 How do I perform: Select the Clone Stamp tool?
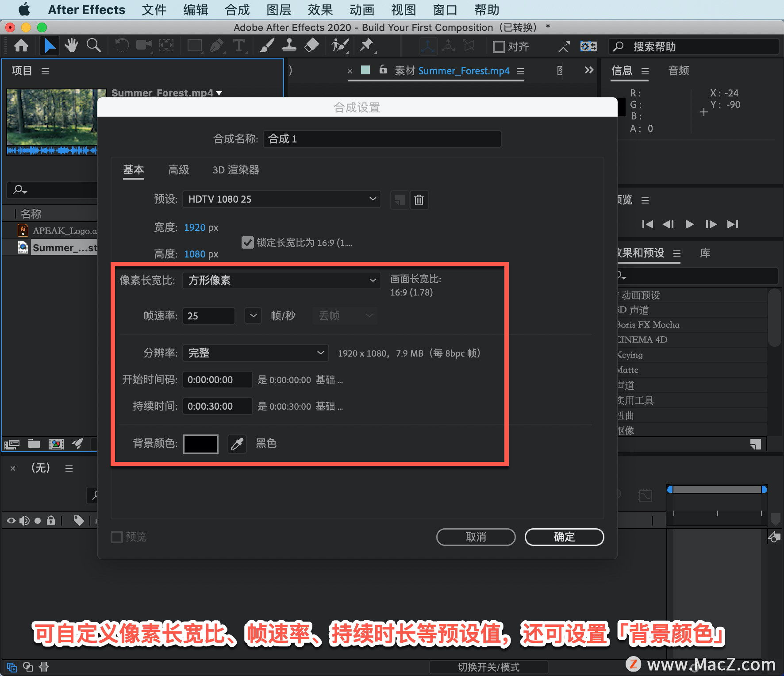click(x=289, y=46)
